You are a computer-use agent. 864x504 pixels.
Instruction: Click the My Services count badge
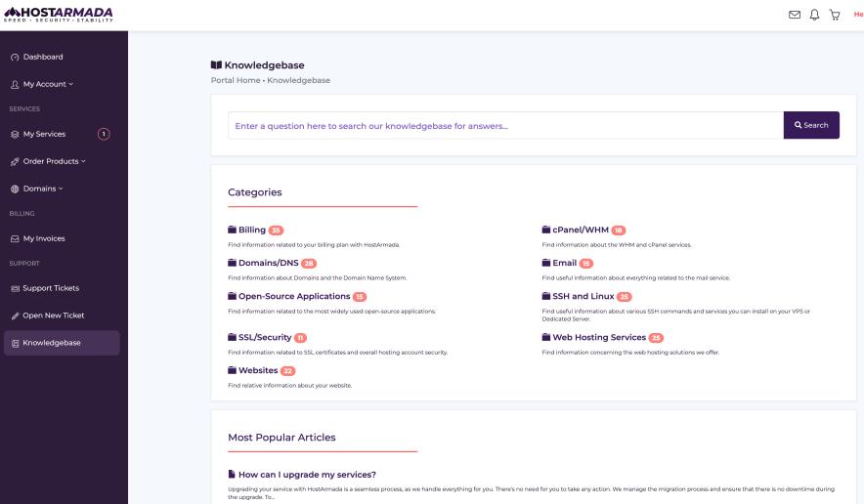[x=104, y=134]
